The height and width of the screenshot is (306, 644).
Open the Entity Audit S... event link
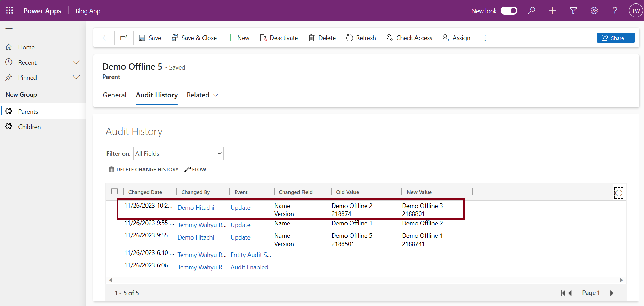coord(251,255)
